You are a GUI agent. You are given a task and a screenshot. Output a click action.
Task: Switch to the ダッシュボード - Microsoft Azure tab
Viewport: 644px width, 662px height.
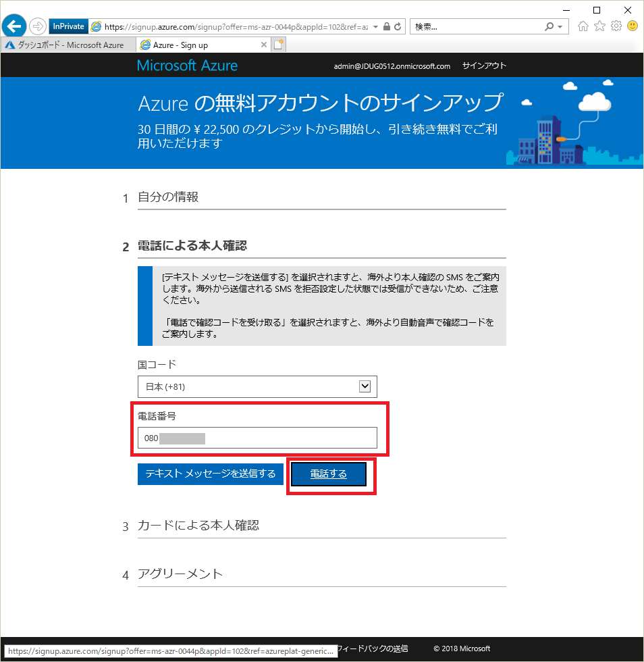tap(68, 45)
